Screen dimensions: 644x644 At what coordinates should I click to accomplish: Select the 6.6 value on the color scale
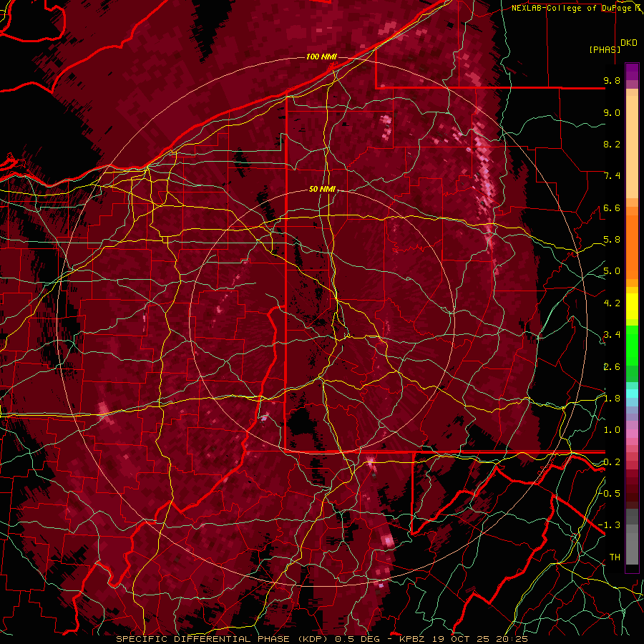(612, 208)
